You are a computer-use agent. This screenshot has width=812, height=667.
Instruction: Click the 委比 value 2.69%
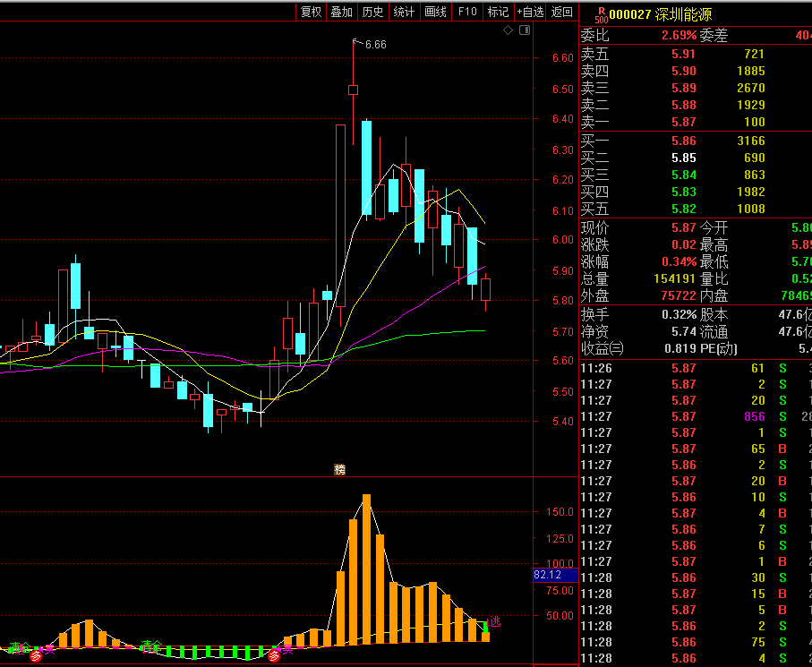click(679, 35)
